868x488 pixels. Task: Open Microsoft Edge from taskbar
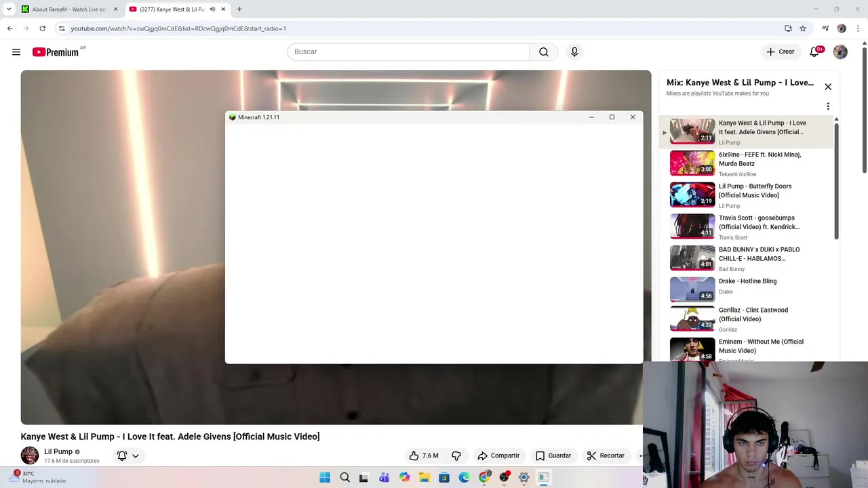(464, 477)
